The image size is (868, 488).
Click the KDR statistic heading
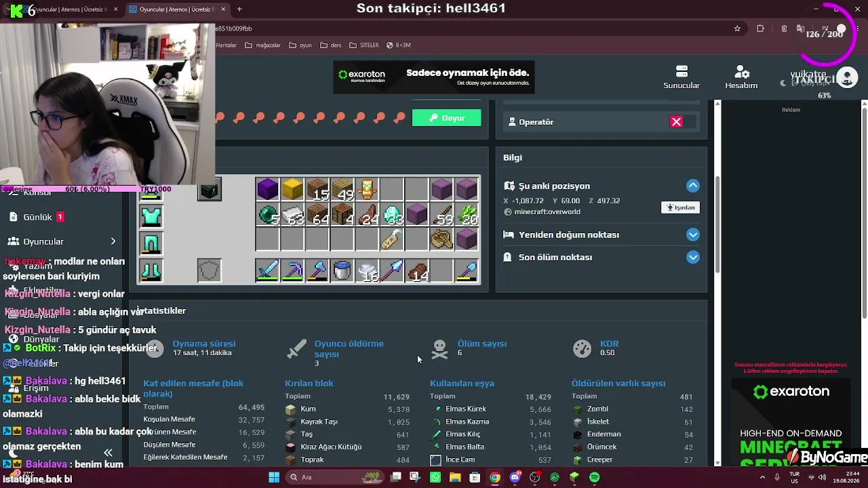point(610,344)
